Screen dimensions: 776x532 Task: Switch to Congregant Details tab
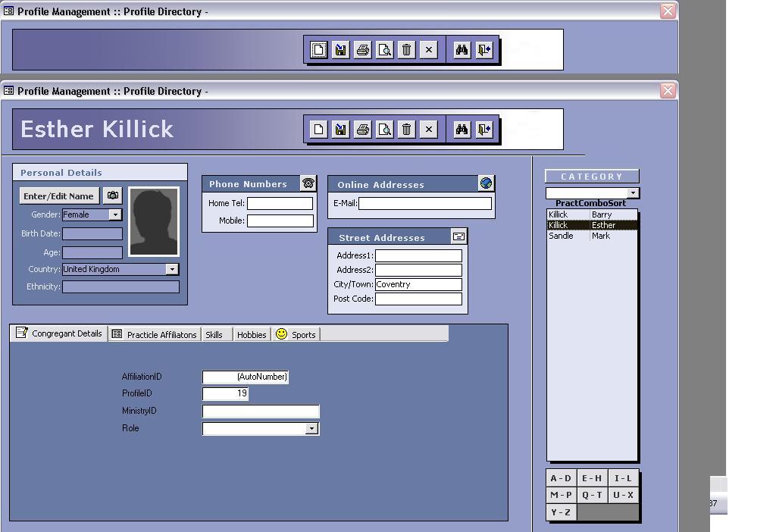(59, 333)
